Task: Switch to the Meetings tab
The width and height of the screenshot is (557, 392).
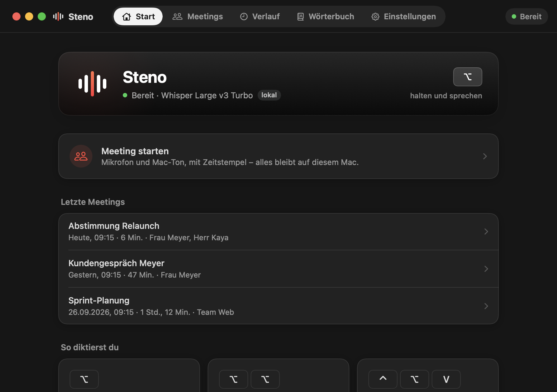Action: [x=197, y=16]
